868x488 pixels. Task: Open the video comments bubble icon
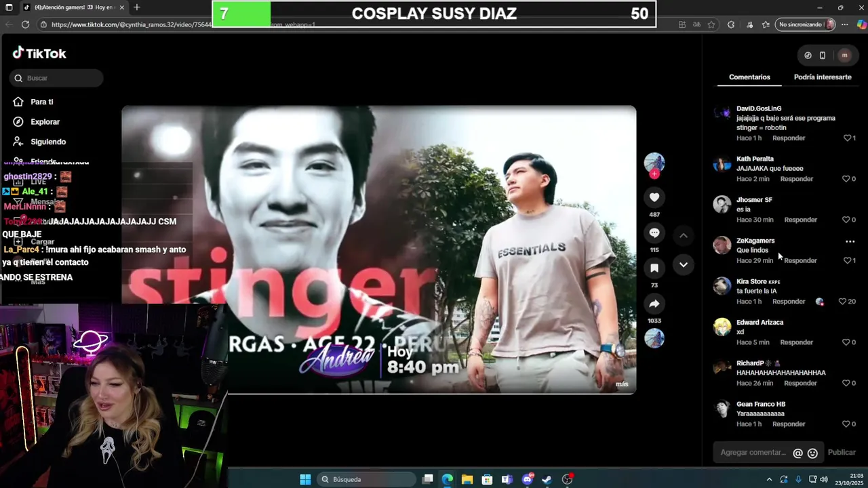tap(654, 232)
